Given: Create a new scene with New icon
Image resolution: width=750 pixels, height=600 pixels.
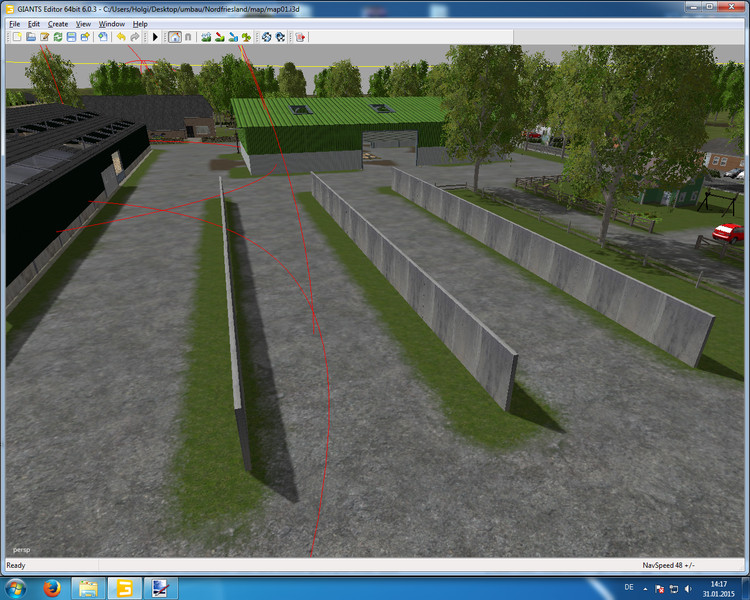Looking at the screenshot, I should coord(17,37).
